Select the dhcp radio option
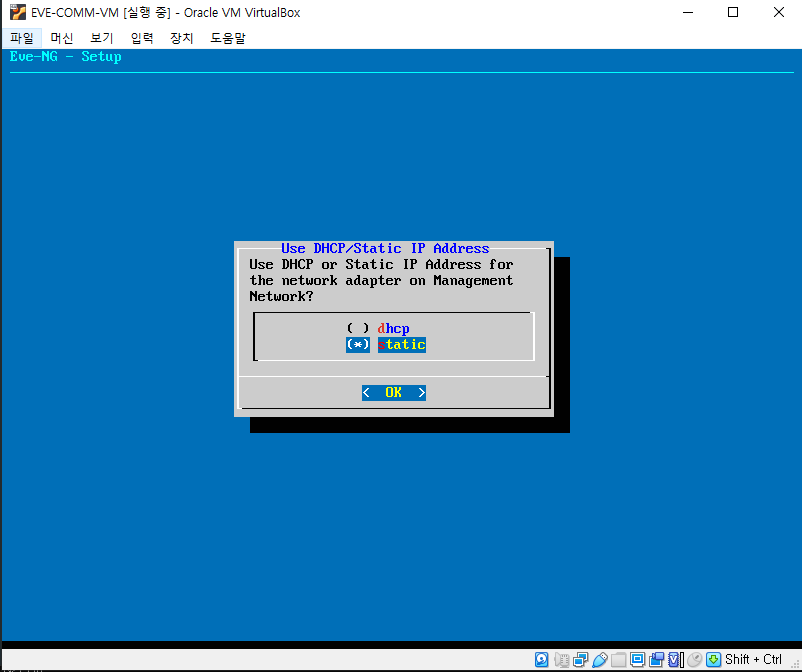Image resolution: width=802 pixels, height=672 pixels. [378, 328]
